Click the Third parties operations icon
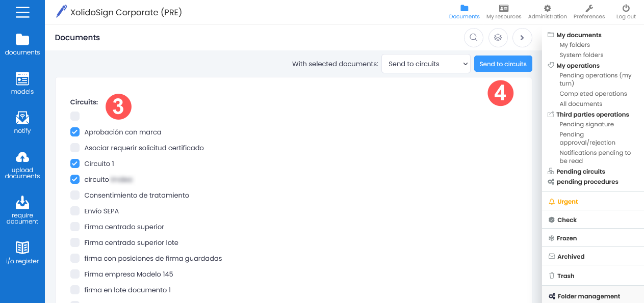Image resolution: width=644 pixels, height=303 pixels. [551, 115]
